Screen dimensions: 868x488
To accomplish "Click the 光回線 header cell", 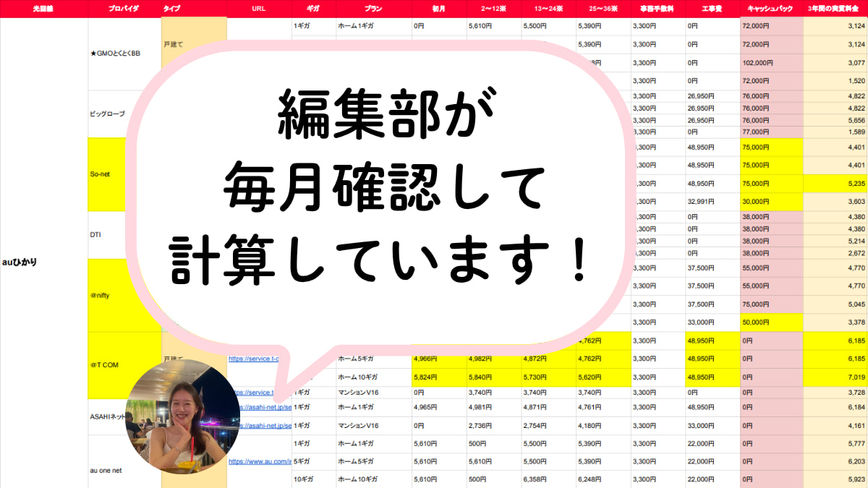I will pyautogui.click(x=43, y=9).
